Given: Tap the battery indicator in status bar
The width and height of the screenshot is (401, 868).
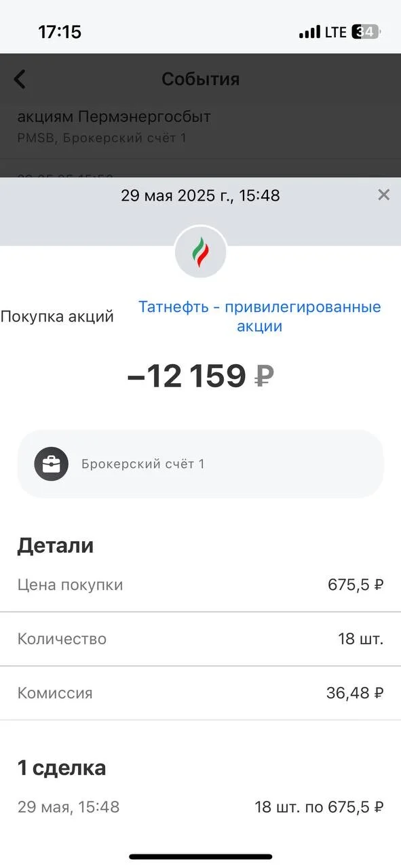Looking at the screenshot, I should pos(366,32).
